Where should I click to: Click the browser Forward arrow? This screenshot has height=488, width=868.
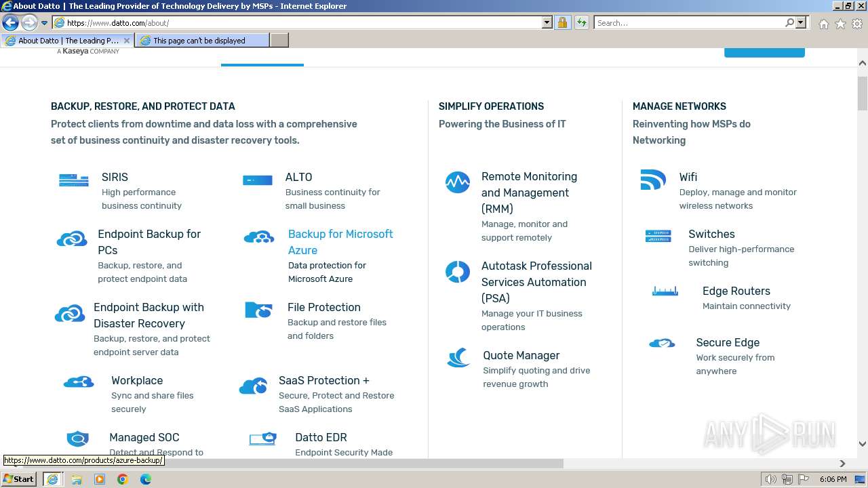click(29, 22)
